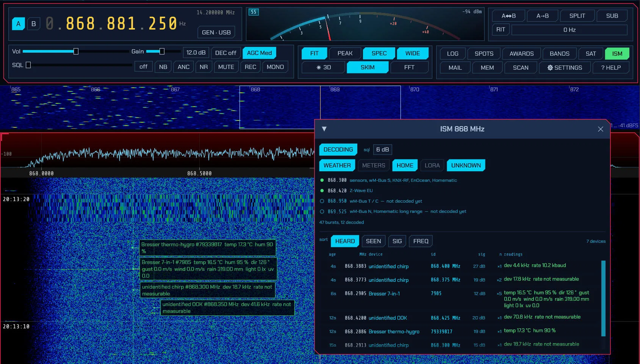Sort devices by FREQ

coord(421,241)
